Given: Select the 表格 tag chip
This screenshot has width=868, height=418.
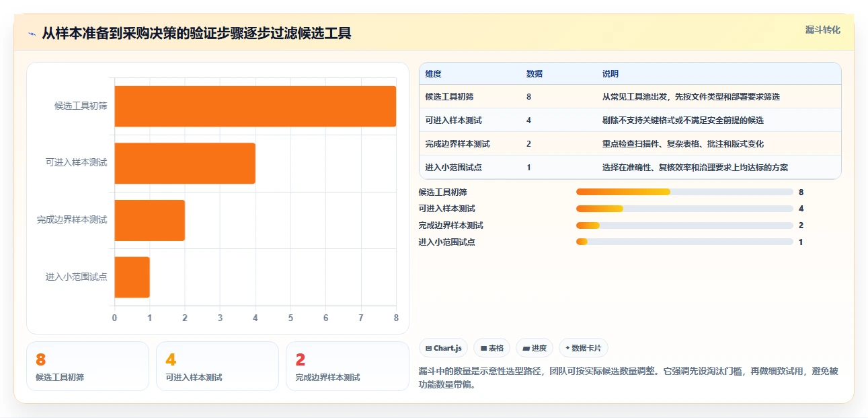Looking at the screenshot, I should click(x=492, y=348).
